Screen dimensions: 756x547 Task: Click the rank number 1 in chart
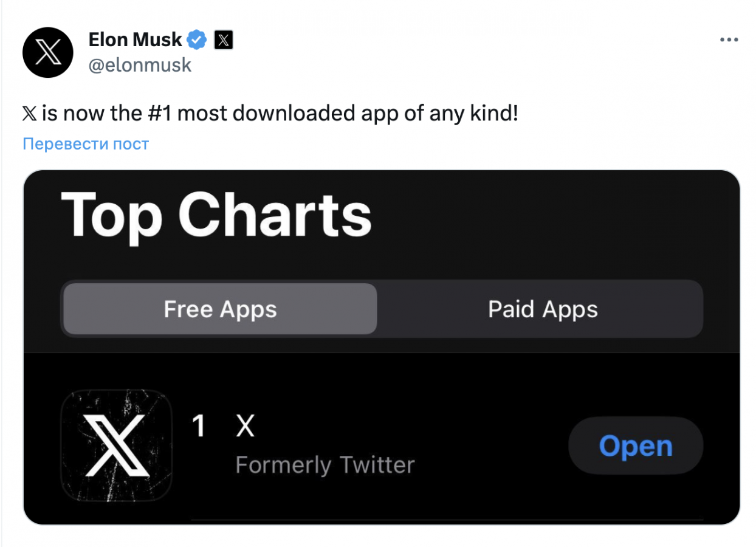coord(199,427)
